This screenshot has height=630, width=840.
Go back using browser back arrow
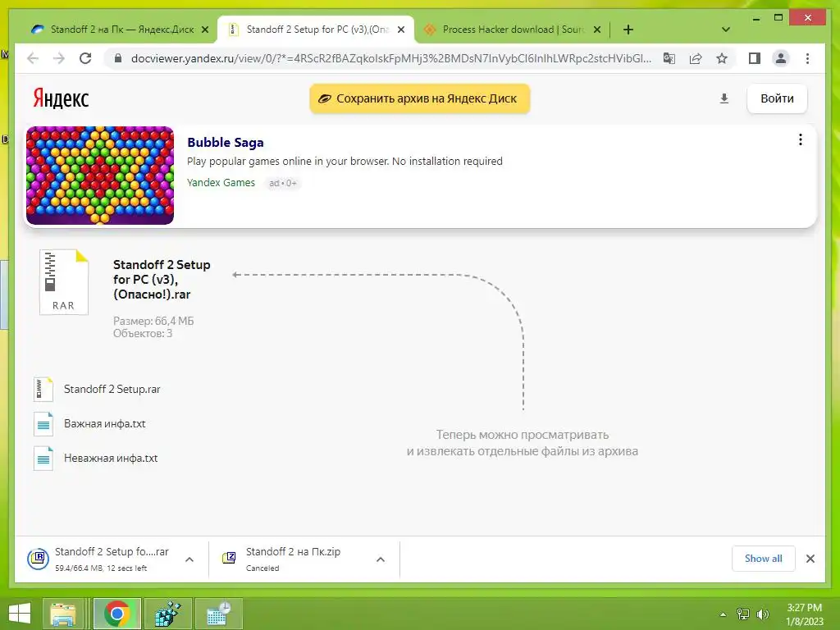33,58
